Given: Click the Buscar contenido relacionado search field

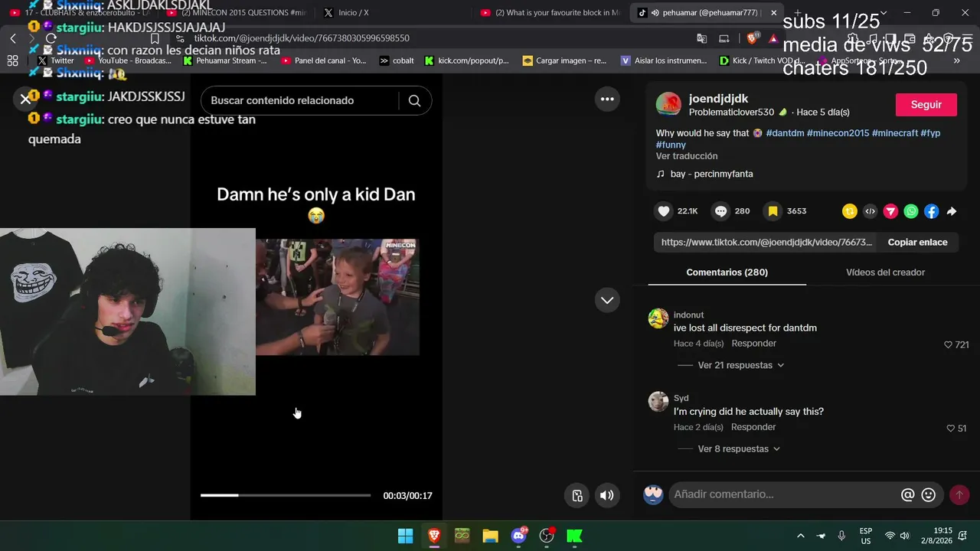Looking at the screenshot, I should point(299,100).
